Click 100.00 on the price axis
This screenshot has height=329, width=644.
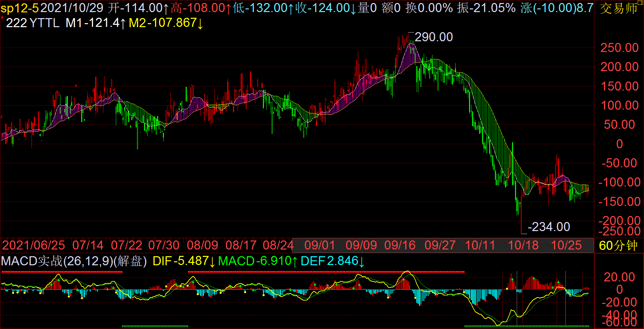click(619, 105)
